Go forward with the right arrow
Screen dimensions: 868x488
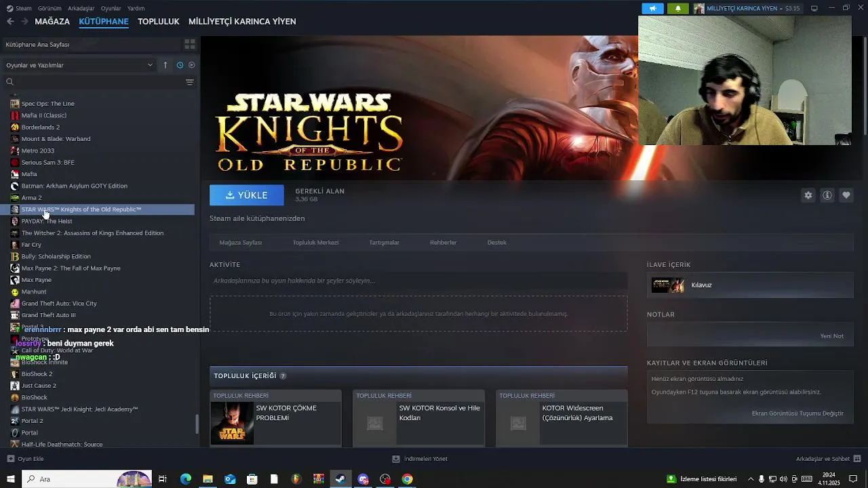click(24, 22)
